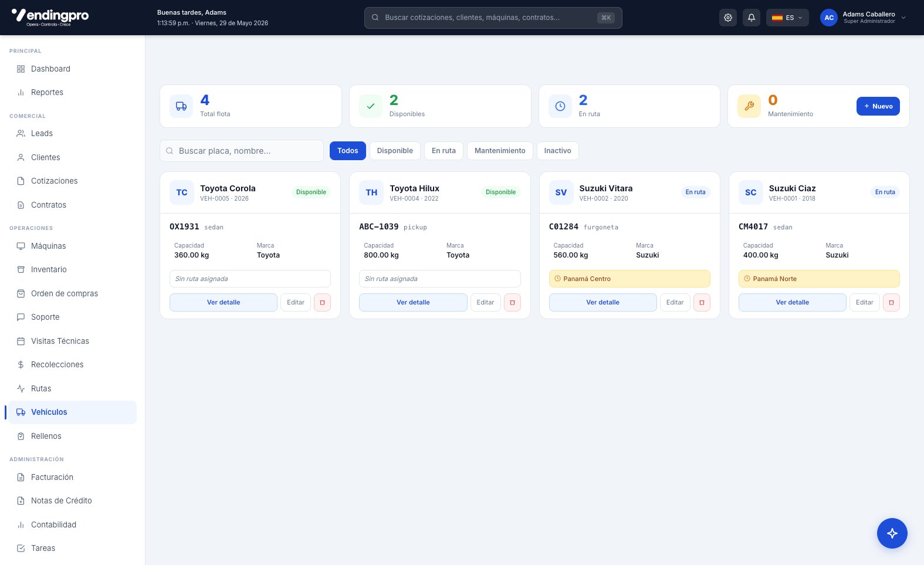Delete Suzuki Ciaz vehicle via trash icon

[891, 302]
